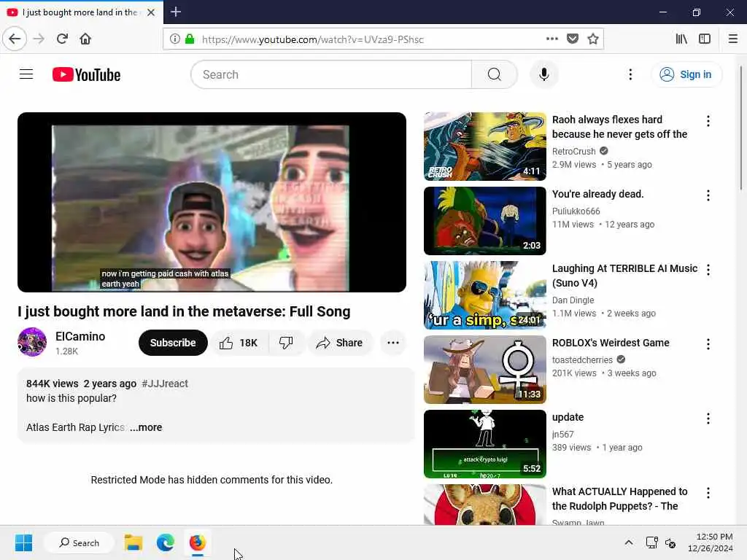Viewport: 747px width, 560px height.
Task: Open the browser home page
Action: pos(85,39)
